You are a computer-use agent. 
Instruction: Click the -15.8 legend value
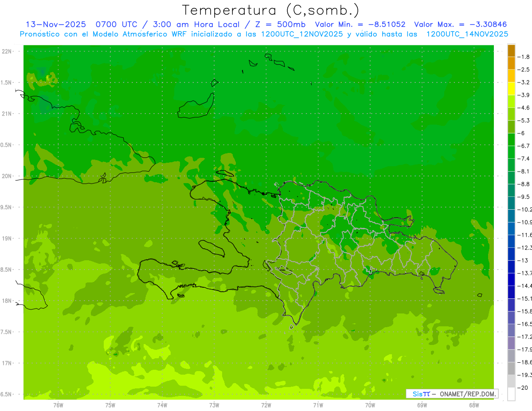point(524,311)
